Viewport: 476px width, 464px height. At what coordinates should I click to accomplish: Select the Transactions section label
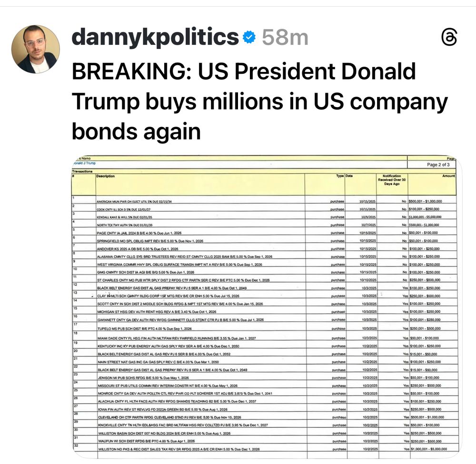click(82, 171)
